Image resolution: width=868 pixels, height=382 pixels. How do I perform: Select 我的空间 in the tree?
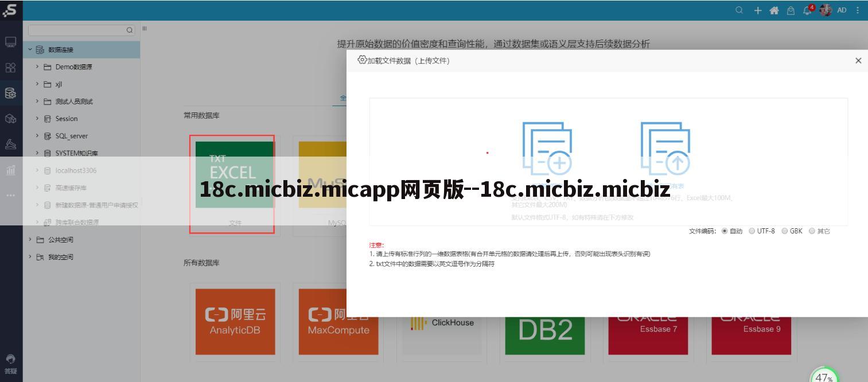pyautogui.click(x=61, y=257)
